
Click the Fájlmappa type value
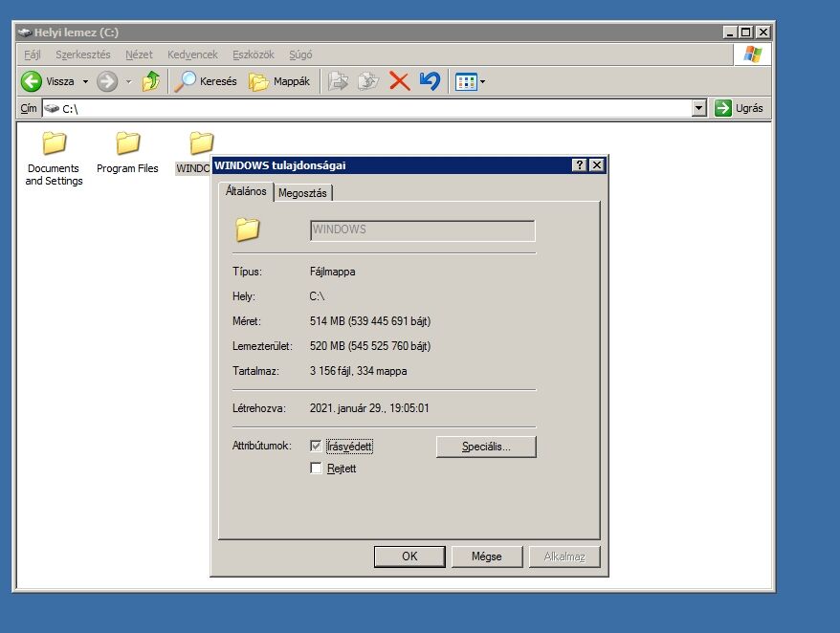point(332,272)
